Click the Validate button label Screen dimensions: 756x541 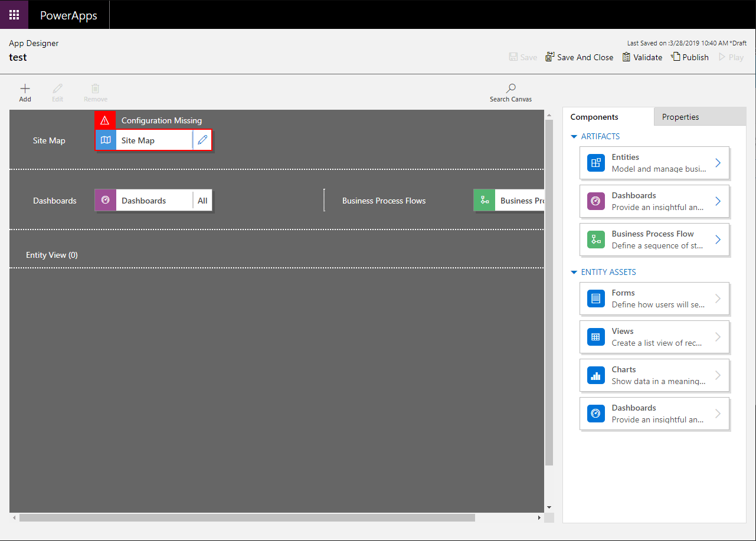(x=648, y=57)
